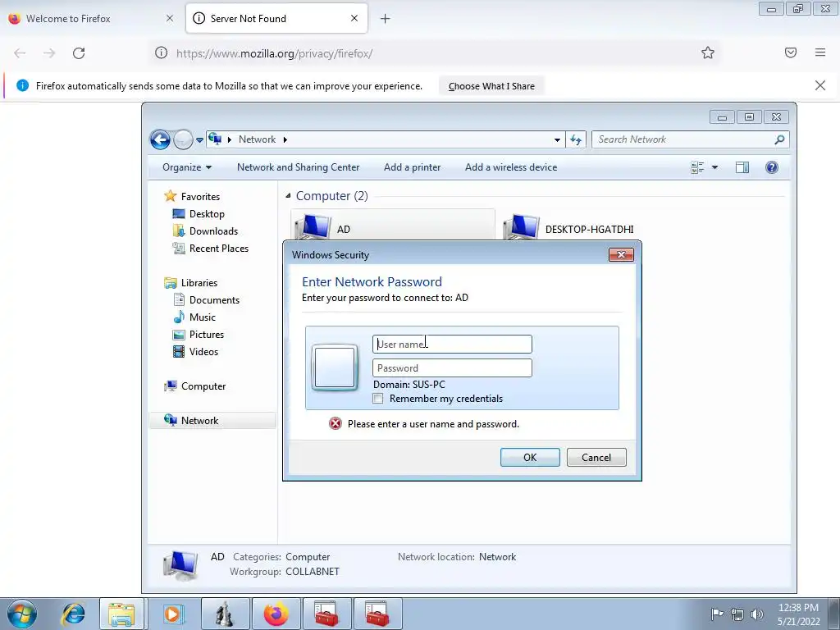Select Computer in the navigation pane
The height and width of the screenshot is (630, 840).
[x=203, y=386]
